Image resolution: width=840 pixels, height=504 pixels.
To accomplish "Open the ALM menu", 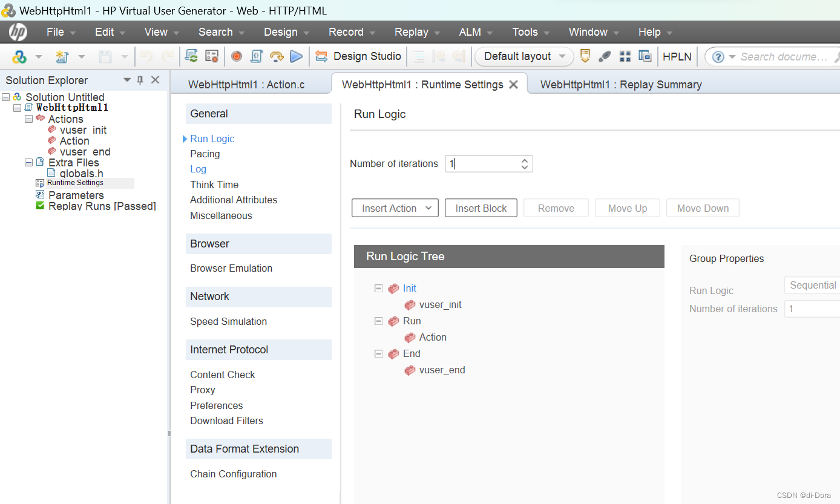I will coord(476,32).
